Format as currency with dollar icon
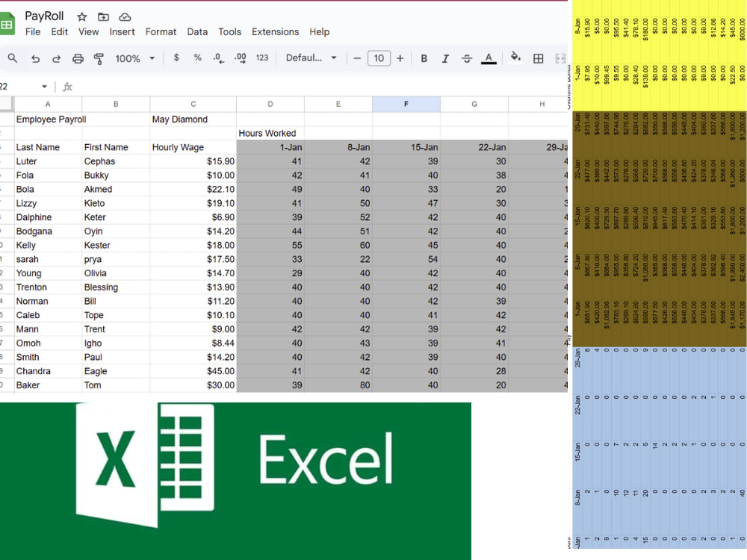This screenshot has width=747, height=560. (x=176, y=57)
